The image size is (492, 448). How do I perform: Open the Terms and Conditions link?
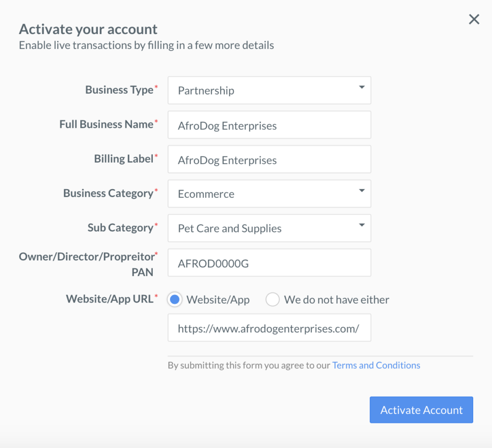(376, 365)
